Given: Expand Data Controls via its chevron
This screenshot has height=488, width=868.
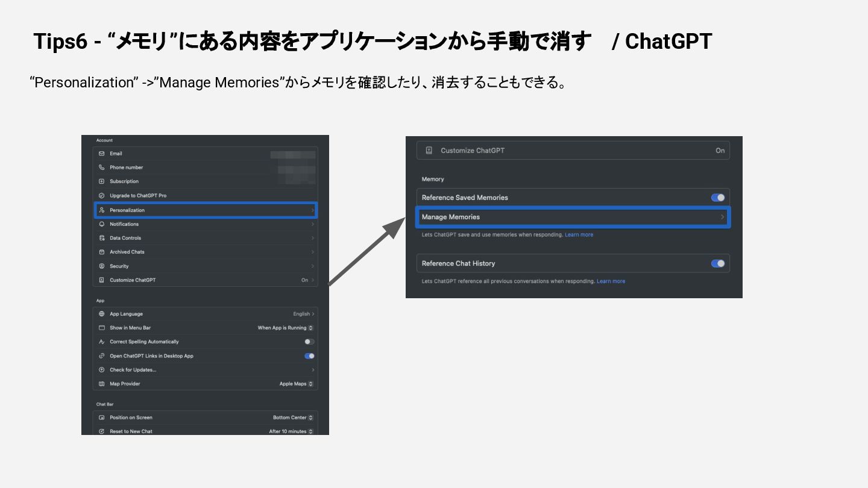Looking at the screenshot, I should (x=313, y=238).
